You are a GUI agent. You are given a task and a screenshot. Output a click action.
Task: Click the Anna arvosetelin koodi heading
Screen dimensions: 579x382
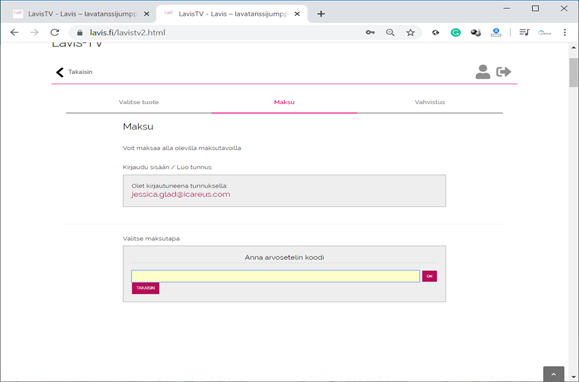coord(284,257)
